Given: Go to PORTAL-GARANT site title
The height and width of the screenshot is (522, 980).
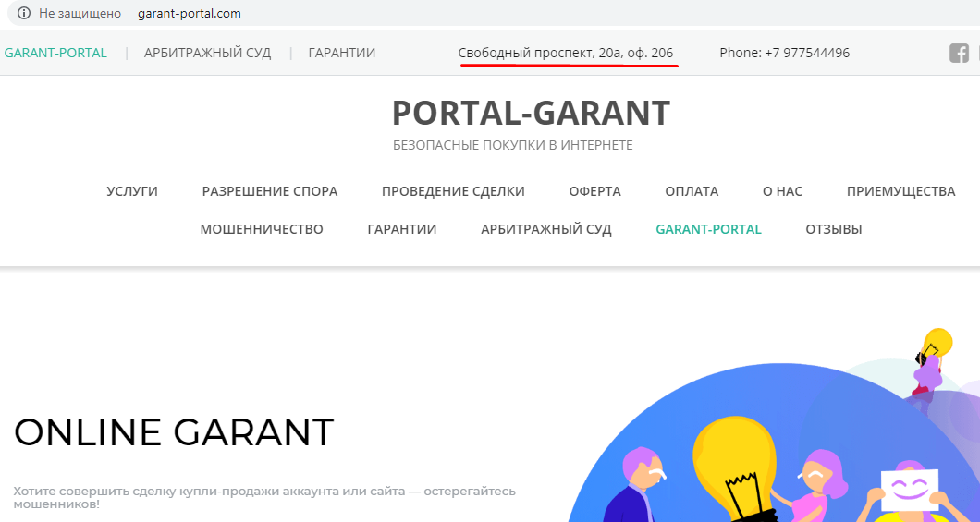Looking at the screenshot, I should click(531, 113).
